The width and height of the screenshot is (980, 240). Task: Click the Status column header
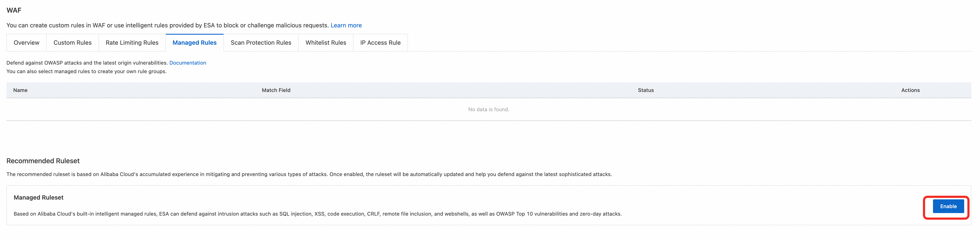pos(646,90)
